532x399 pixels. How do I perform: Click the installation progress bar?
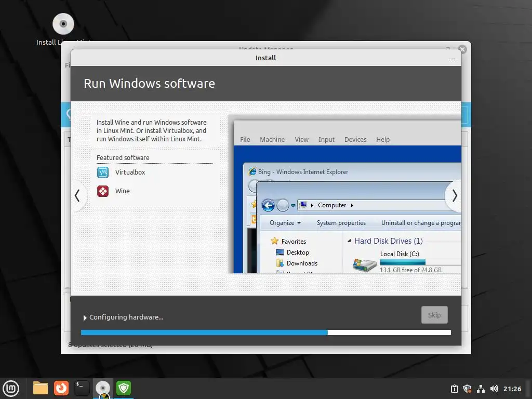[266, 332]
